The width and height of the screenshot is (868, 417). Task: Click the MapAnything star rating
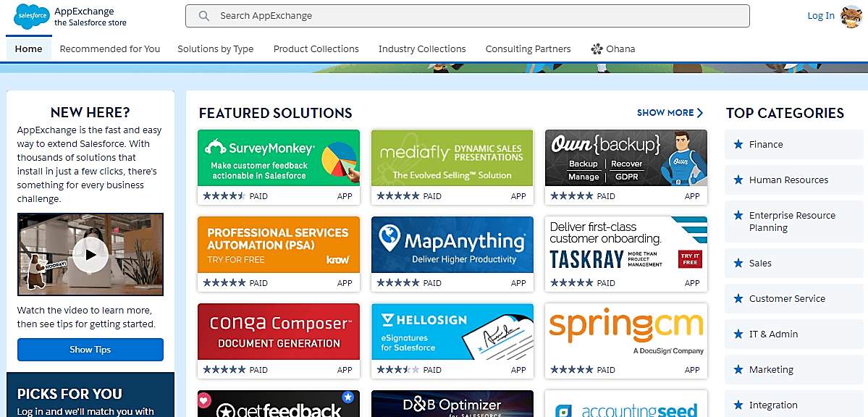397,283
